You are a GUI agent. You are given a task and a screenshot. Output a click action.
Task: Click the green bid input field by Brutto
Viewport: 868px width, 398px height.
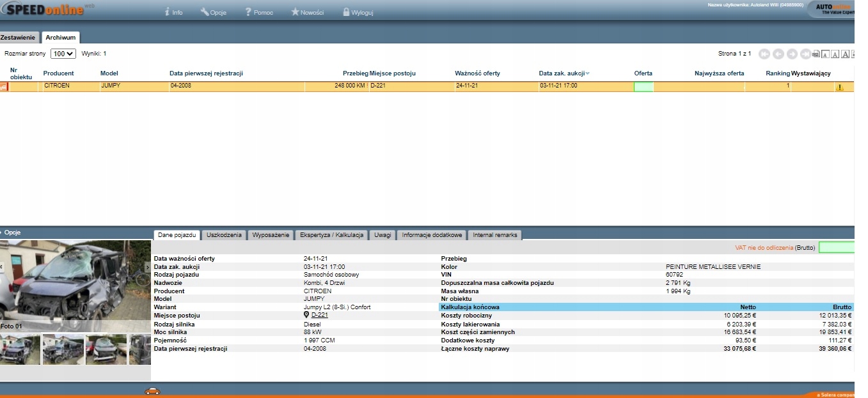pyautogui.click(x=836, y=247)
